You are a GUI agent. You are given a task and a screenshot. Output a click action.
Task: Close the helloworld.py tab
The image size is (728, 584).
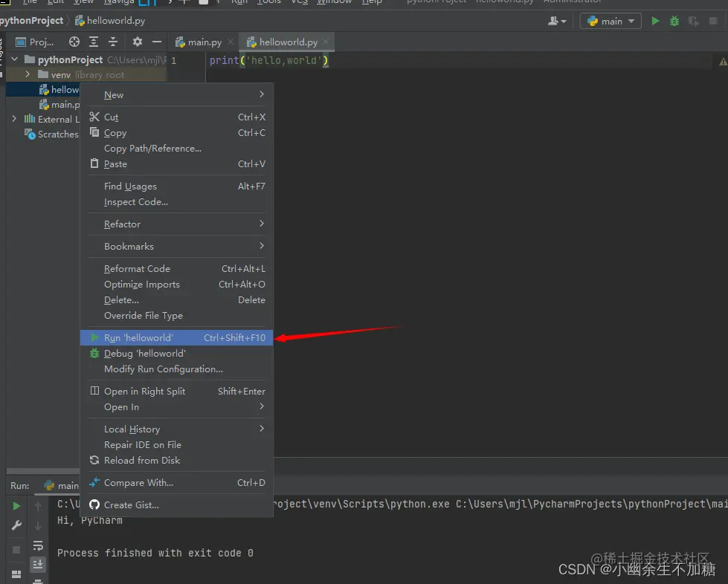(326, 42)
